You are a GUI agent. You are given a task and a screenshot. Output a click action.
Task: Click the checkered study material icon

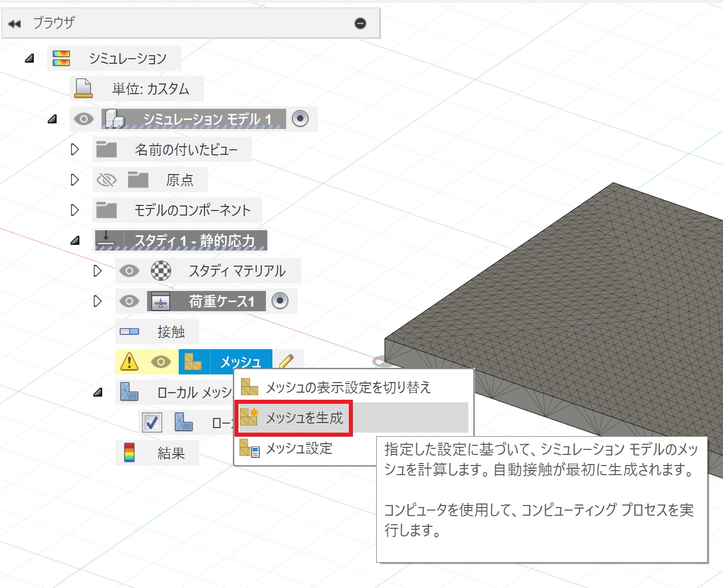pos(161,271)
